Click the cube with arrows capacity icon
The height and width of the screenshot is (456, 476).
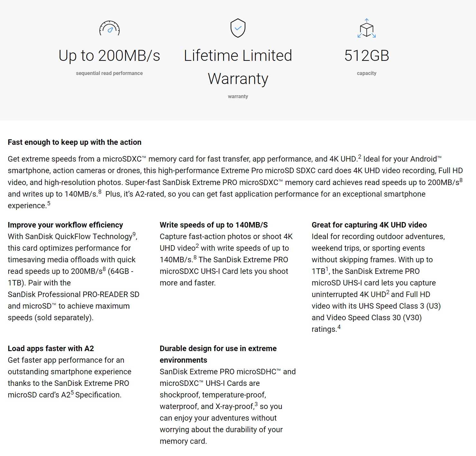click(367, 28)
